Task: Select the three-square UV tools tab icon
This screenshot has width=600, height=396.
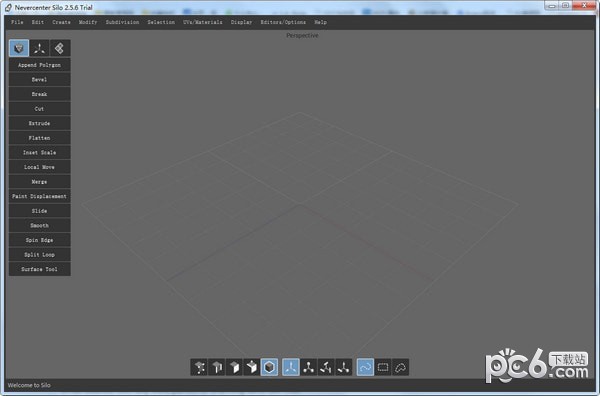Action: click(x=60, y=48)
